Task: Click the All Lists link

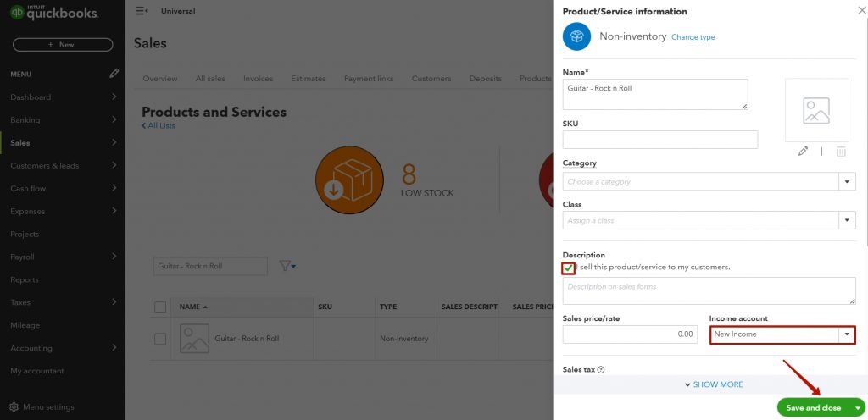Action: [159, 125]
